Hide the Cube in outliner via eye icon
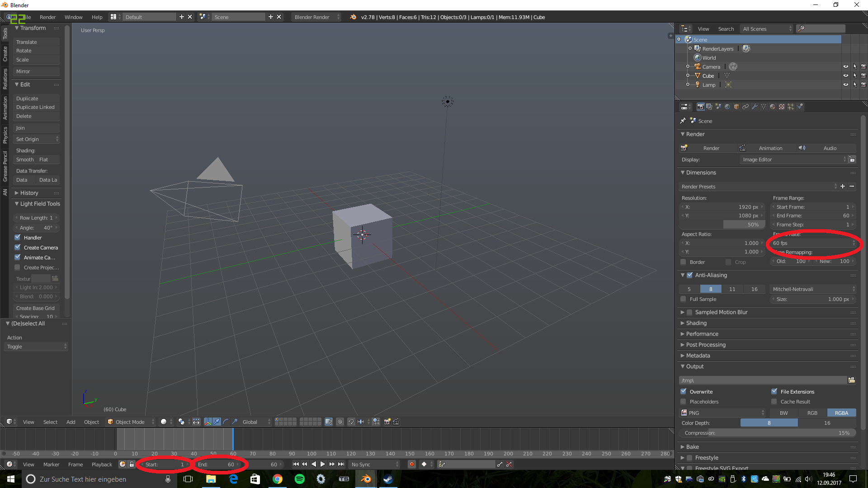 click(845, 75)
